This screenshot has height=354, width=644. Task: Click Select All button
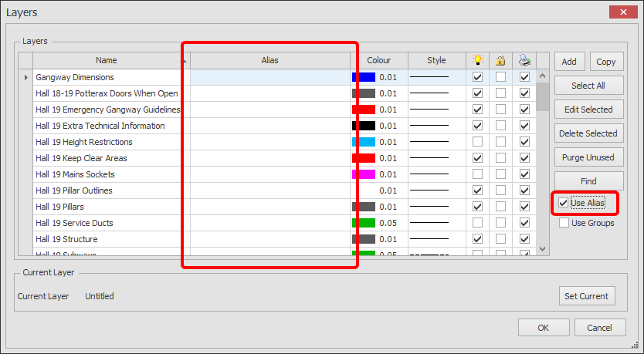coord(588,86)
